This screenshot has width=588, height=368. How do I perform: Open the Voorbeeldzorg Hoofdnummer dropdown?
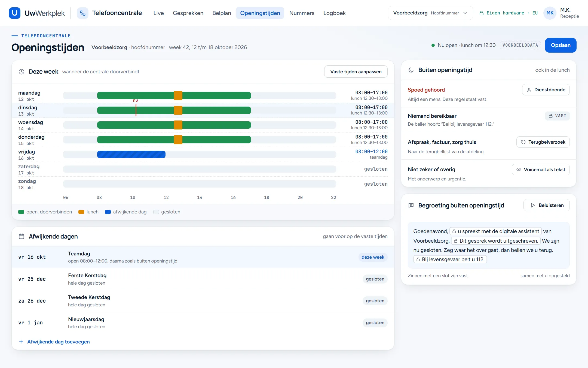click(430, 13)
